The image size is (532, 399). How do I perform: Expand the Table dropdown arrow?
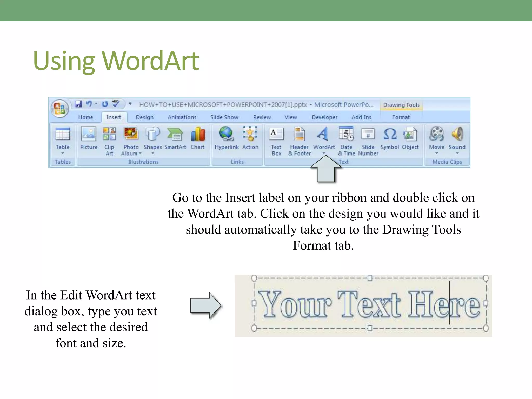pos(63,154)
